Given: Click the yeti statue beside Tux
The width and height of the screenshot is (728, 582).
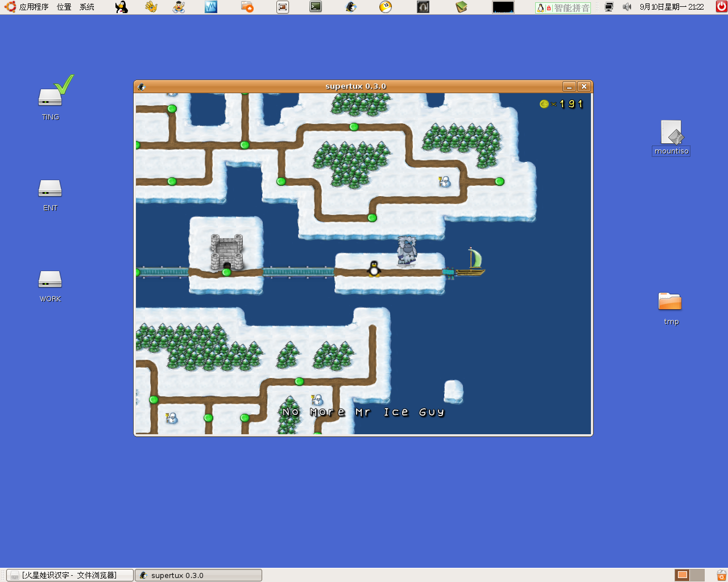Looking at the screenshot, I should pyautogui.click(x=407, y=251).
